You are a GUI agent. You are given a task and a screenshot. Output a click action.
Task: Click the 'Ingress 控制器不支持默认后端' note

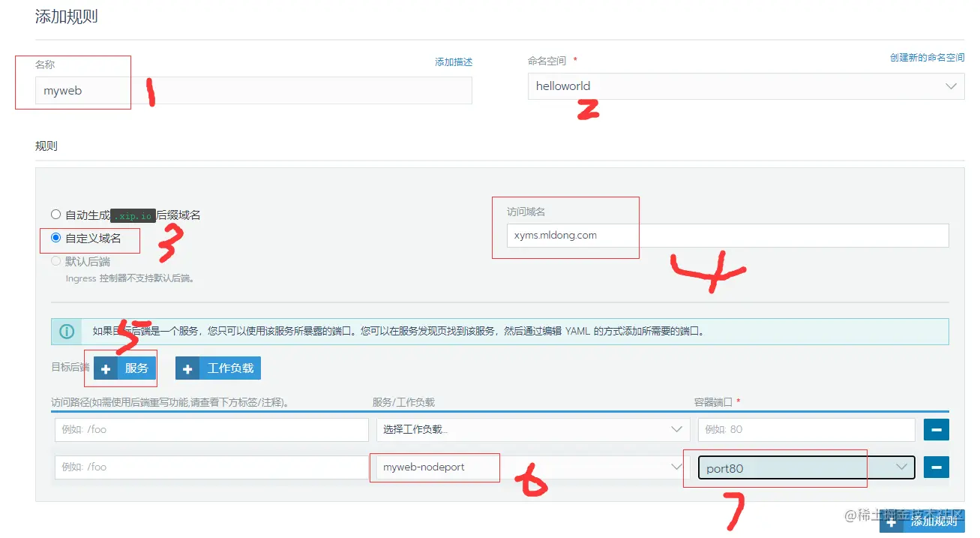click(x=130, y=278)
